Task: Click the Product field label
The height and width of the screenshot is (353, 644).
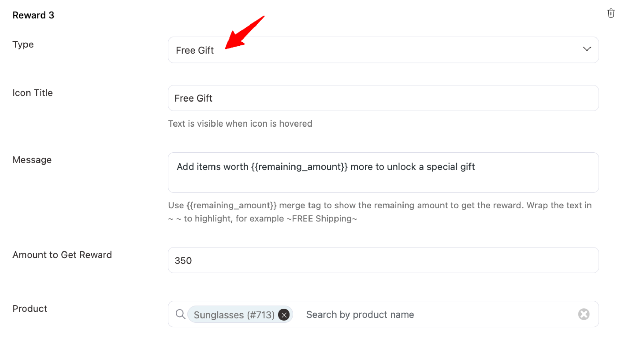Action: pos(30,309)
